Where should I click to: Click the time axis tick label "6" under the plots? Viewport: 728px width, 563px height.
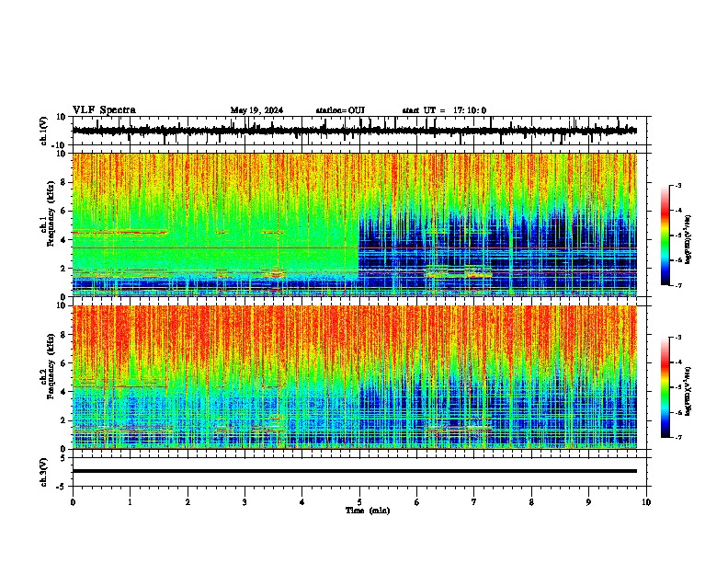pyautogui.click(x=417, y=502)
